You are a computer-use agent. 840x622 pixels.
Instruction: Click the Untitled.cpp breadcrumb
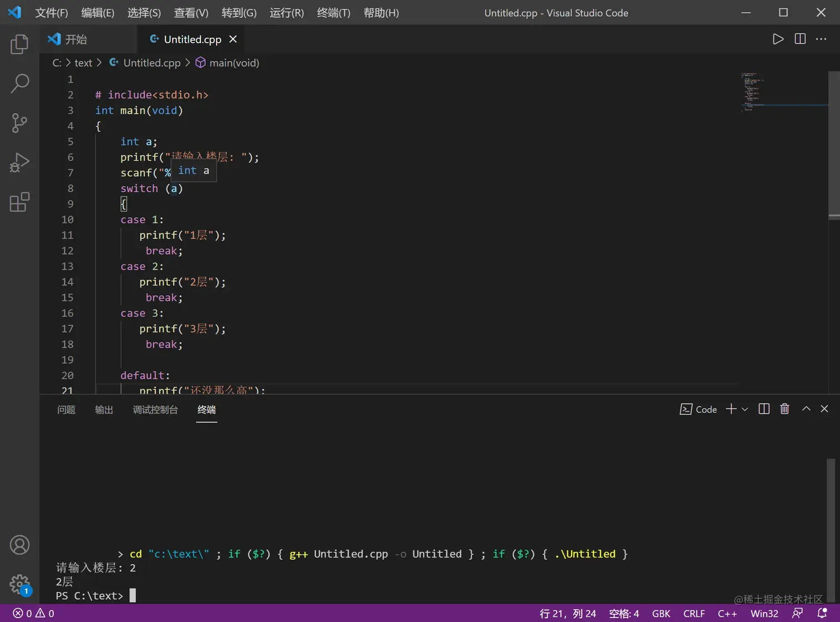145,63
